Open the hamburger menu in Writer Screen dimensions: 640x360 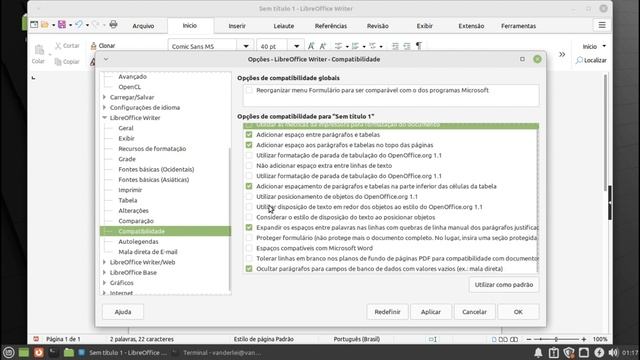pyautogui.click(x=602, y=25)
